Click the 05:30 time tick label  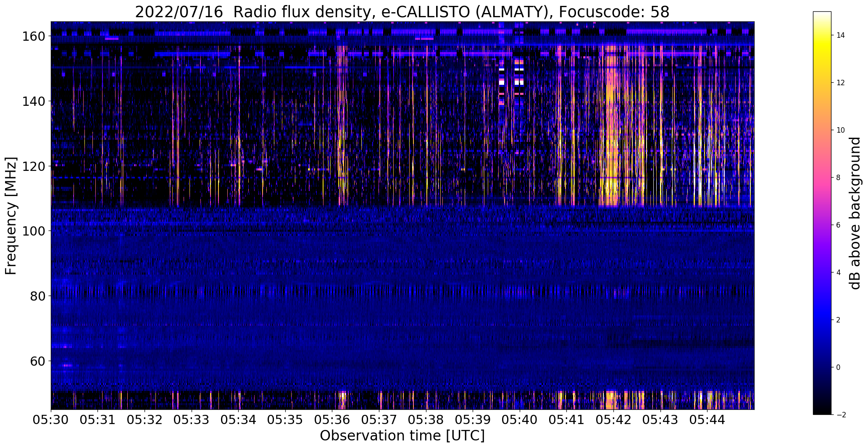coord(51,420)
